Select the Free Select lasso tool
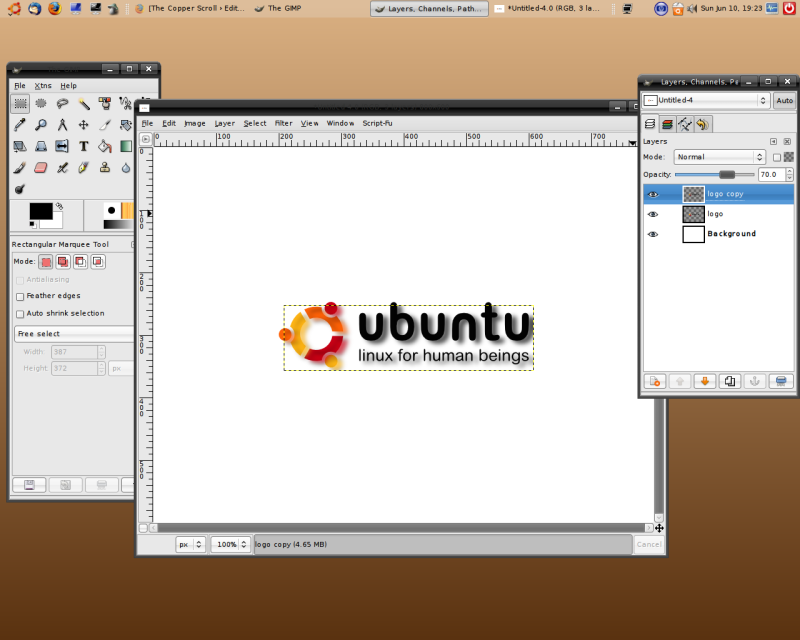 (62, 104)
